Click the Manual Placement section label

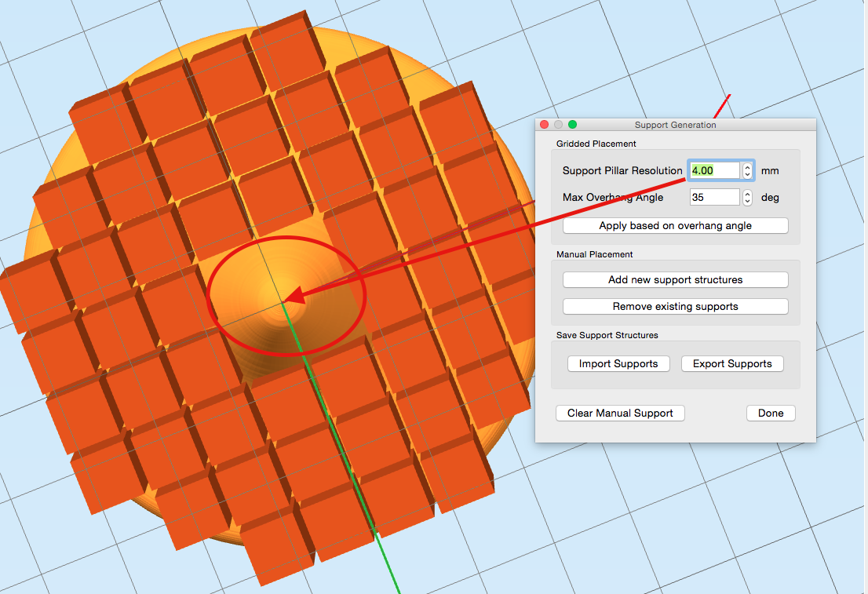pyautogui.click(x=595, y=254)
